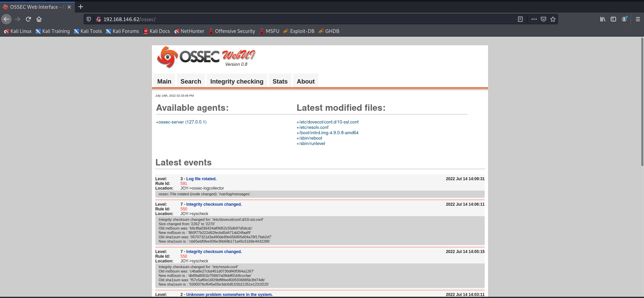Image resolution: width=644 pixels, height=298 pixels.
Task: Open Kali Tools bookmark
Action: (88, 31)
